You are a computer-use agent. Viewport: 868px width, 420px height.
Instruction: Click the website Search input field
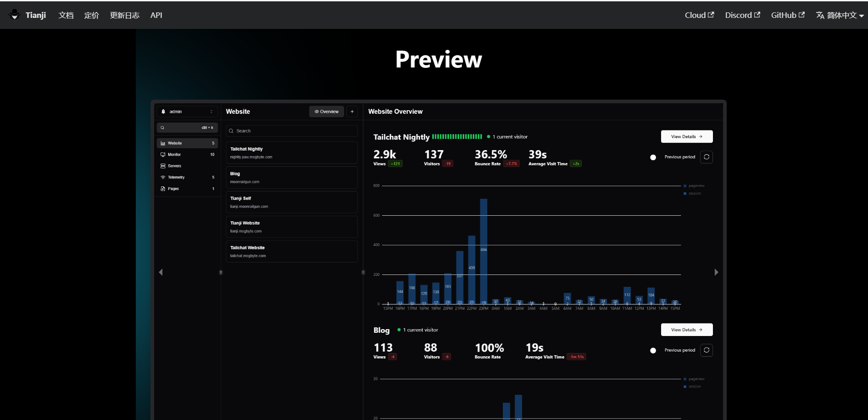coord(292,131)
